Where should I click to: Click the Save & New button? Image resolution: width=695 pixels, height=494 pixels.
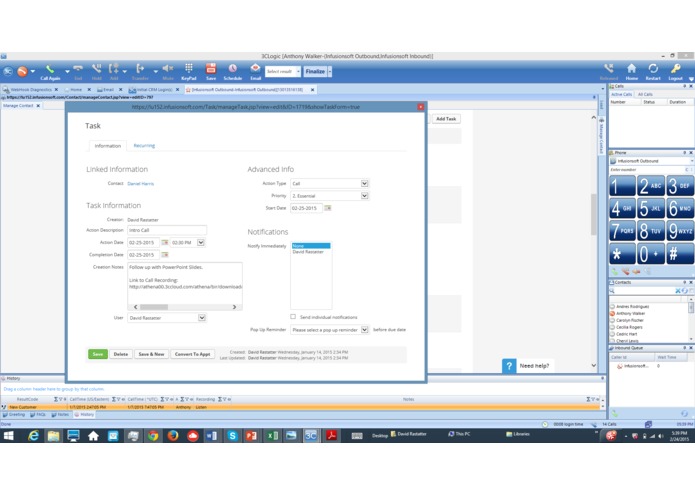pos(151,354)
